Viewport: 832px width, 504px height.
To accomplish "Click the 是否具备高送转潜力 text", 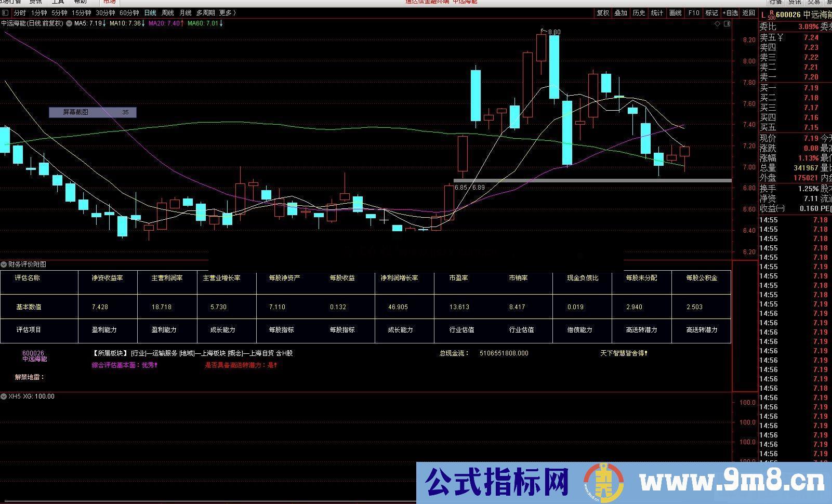I will (241, 365).
